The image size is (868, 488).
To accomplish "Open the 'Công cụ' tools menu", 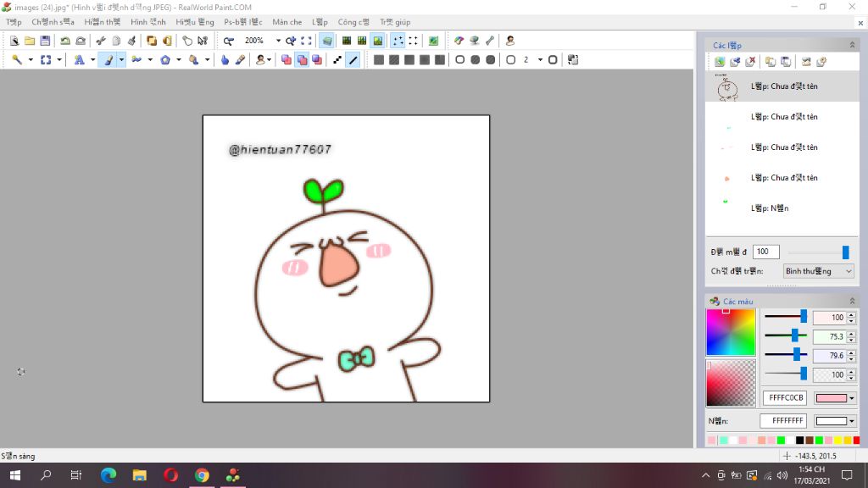I will [353, 22].
